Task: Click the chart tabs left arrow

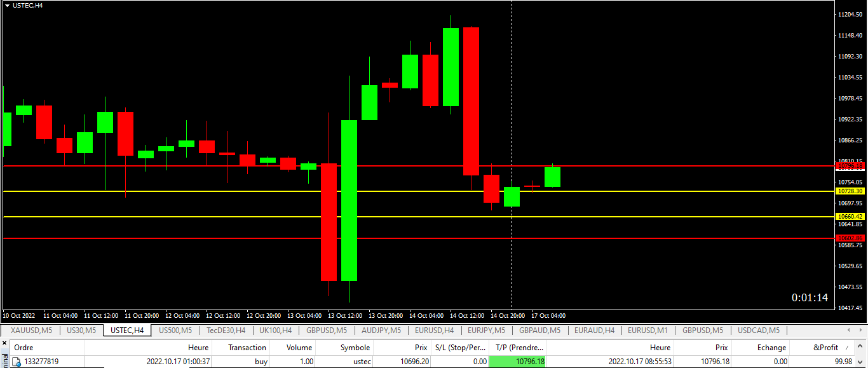Action: point(850,330)
